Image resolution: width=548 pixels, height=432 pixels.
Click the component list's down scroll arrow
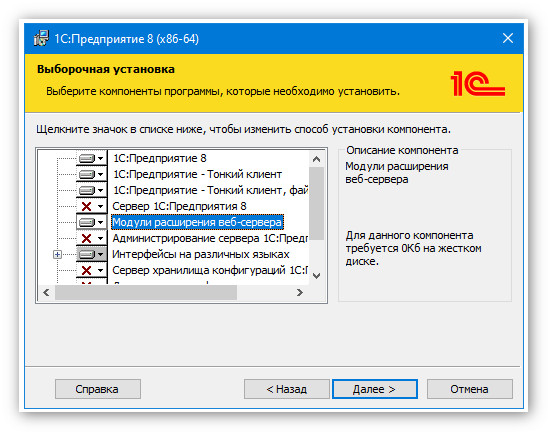click(317, 276)
